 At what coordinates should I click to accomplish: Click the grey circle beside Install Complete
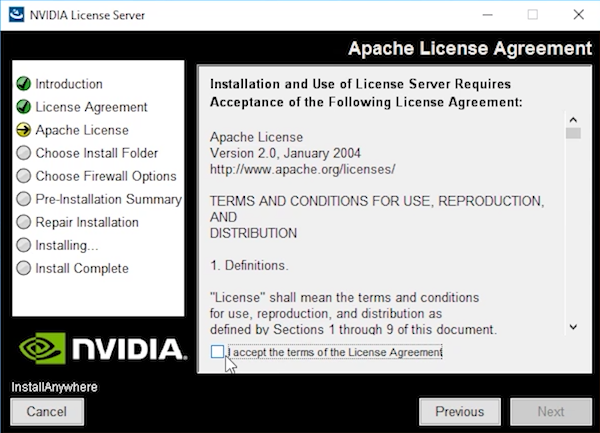tap(24, 268)
